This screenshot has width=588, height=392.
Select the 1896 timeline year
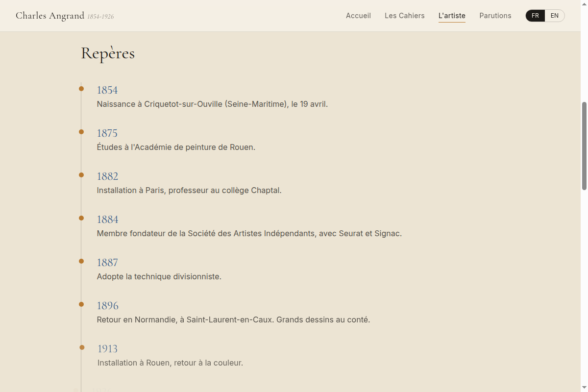click(108, 306)
